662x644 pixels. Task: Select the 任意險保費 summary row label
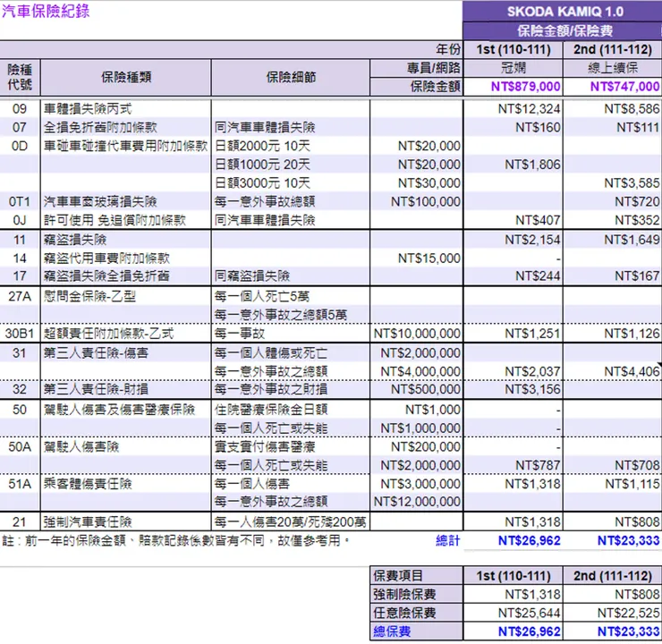point(416,613)
